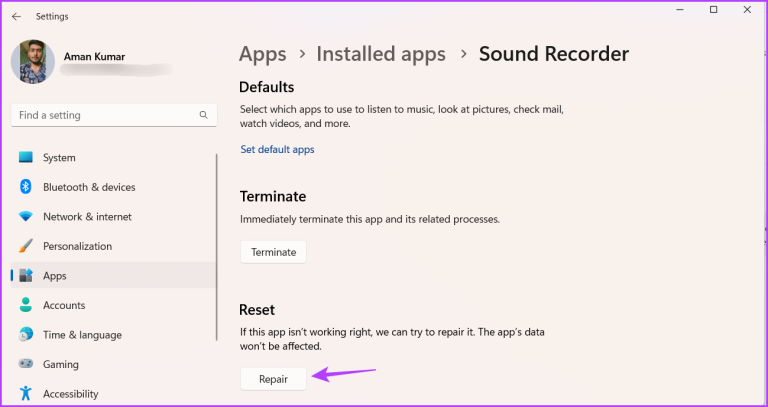Click the search magnifier icon

(204, 115)
